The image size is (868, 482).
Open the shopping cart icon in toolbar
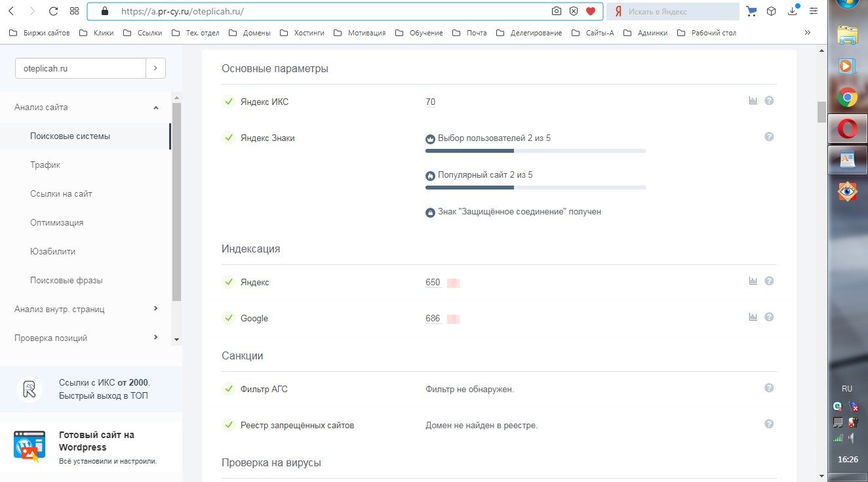tap(752, 11)
